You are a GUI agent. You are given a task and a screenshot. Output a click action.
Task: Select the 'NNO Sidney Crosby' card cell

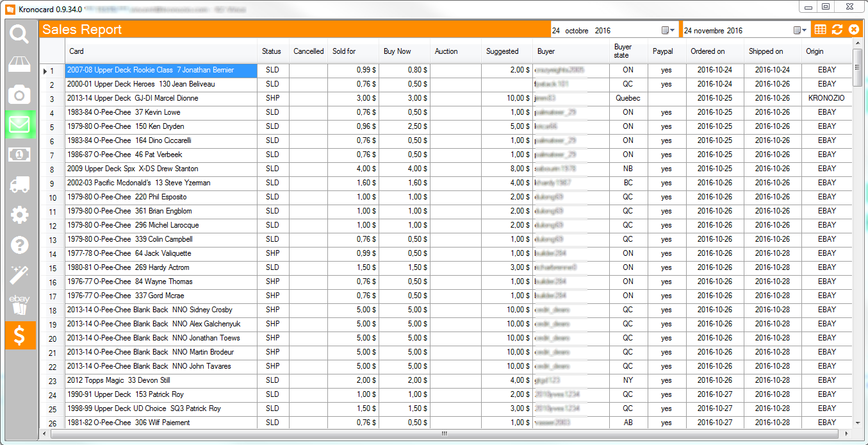(x=161, y=310)
